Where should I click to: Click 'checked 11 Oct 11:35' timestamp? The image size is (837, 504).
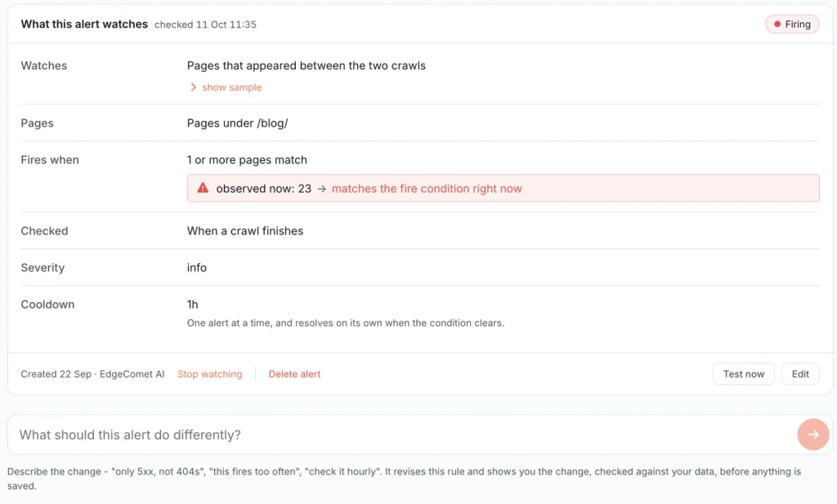point(205,25)
